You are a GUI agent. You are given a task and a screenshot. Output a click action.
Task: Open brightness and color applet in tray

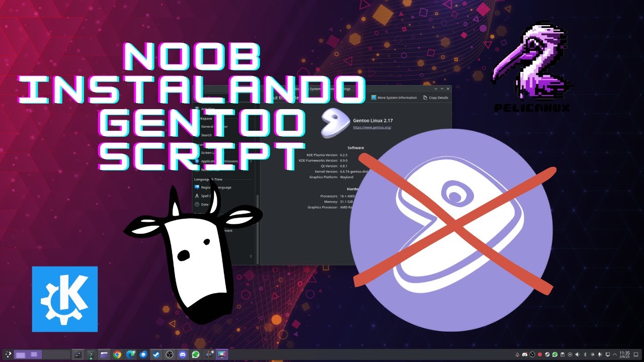pyautogui.click(x=593, y=354)
